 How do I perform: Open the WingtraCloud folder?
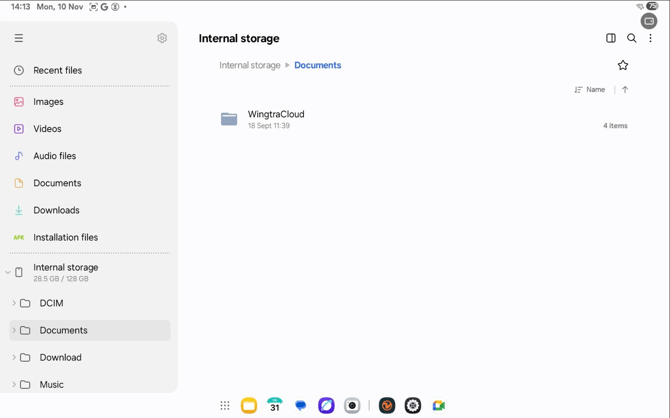coord(423,119)
